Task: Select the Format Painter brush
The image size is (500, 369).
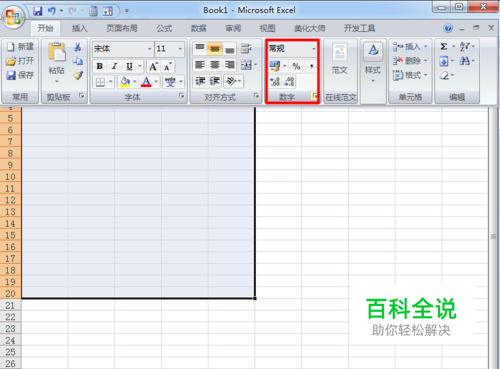Action: pos(78,76)
